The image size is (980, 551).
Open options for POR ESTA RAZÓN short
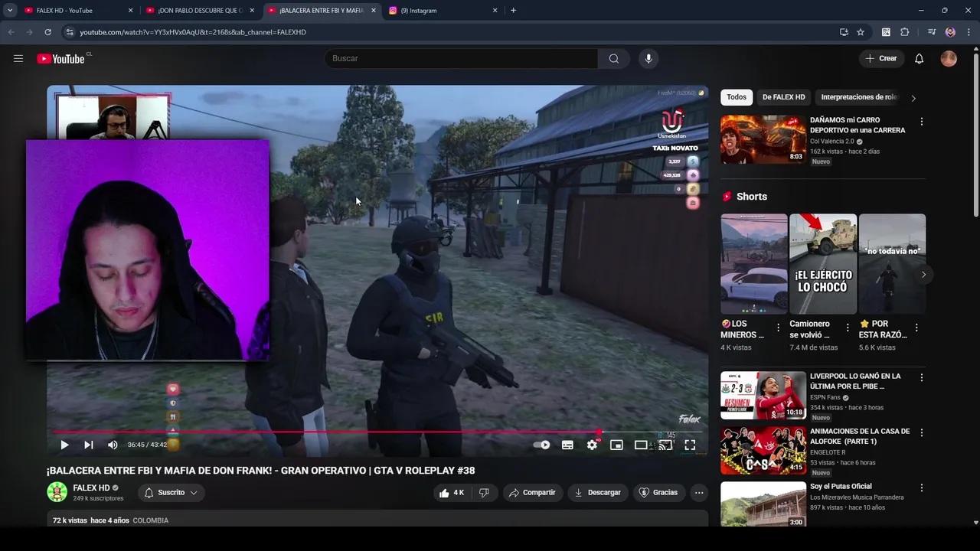click(916, 328)
